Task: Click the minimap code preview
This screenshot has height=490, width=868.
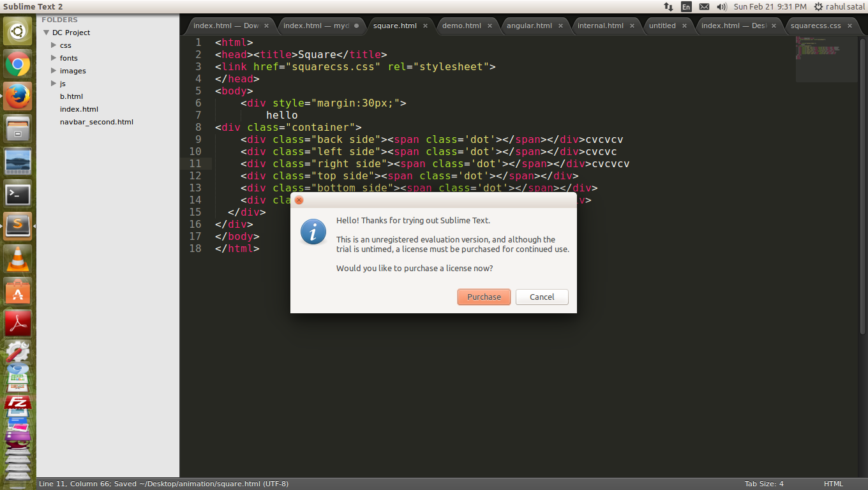Action: pyautogui.click(x=826, y=59)
